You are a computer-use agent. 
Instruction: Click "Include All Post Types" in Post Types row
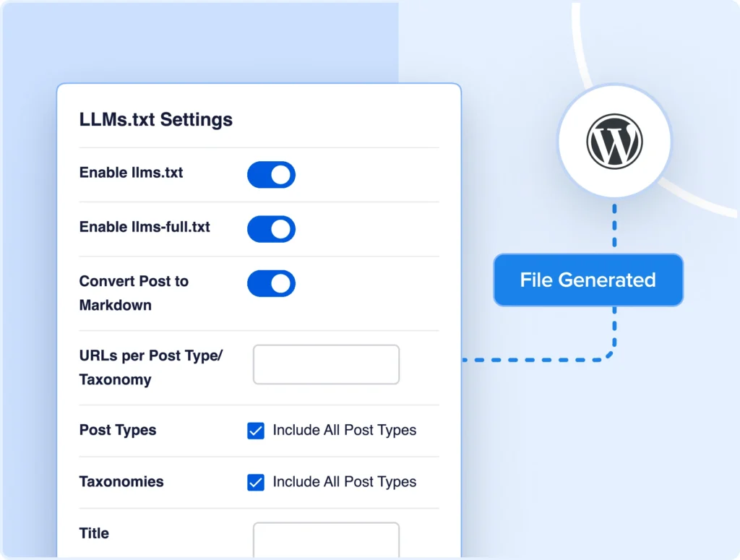(x=344, y=430)
